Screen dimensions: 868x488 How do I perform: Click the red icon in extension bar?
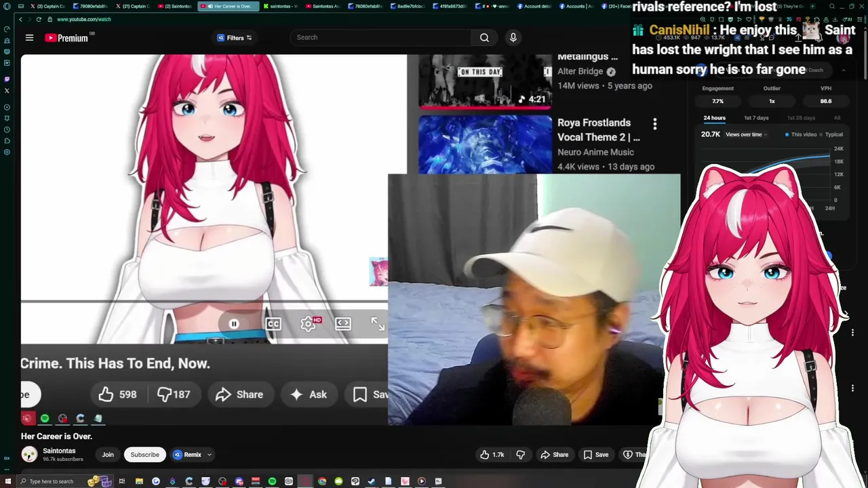(x=27, y=418)
